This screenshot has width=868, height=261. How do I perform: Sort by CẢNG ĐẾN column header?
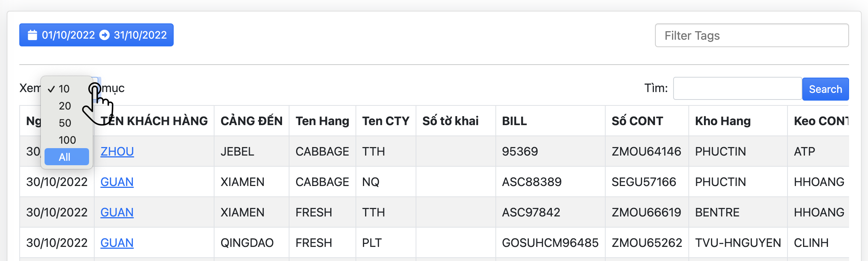[x=251, y=121]
